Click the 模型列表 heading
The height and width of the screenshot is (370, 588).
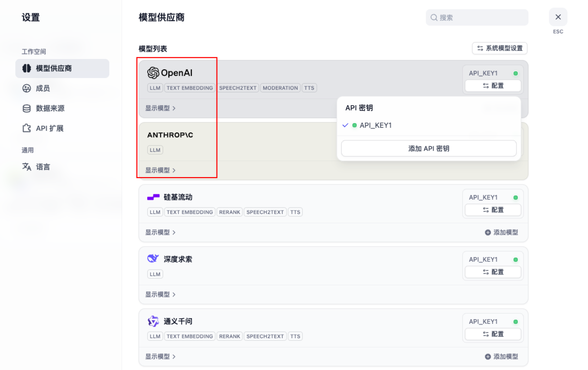(153, 49)
